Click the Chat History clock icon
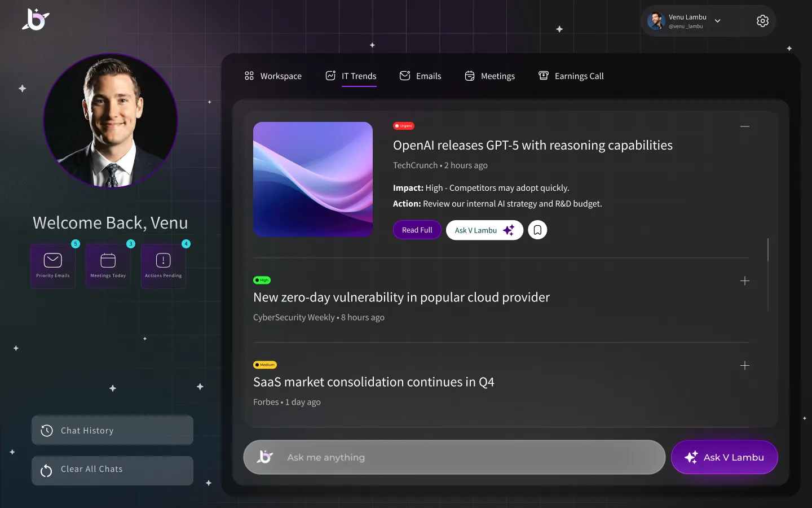 point(47,431)
